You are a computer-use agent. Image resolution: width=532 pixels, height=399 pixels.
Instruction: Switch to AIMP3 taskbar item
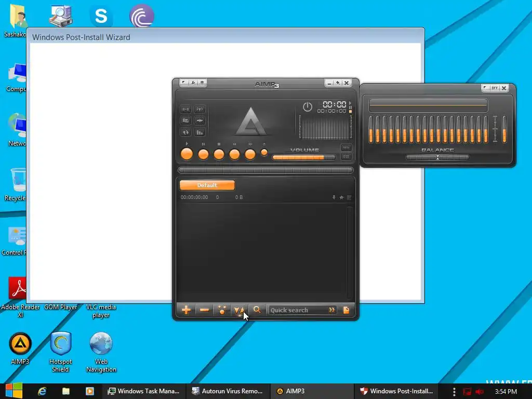(x=312, y=391)
